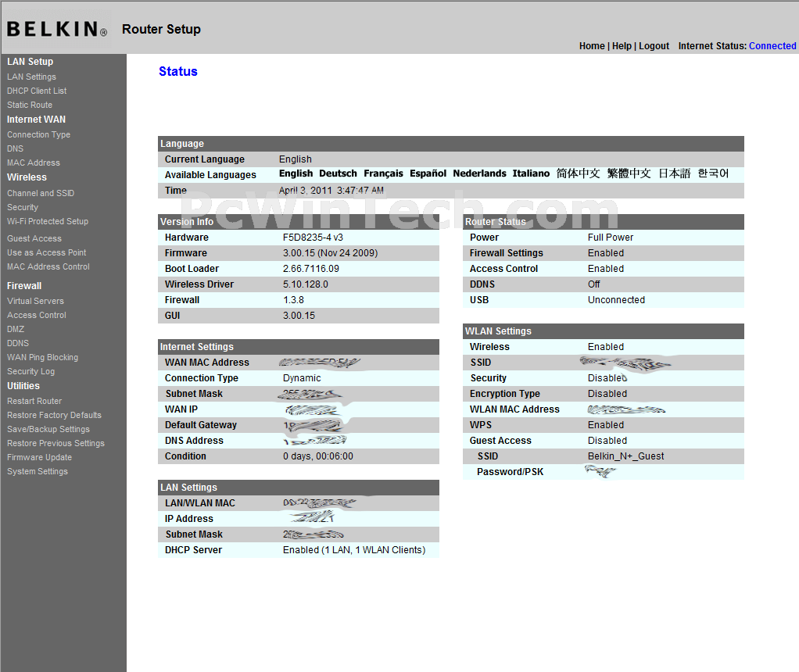Switch language to 简体中文
This screenshot has width=799, height=672.
578,173
